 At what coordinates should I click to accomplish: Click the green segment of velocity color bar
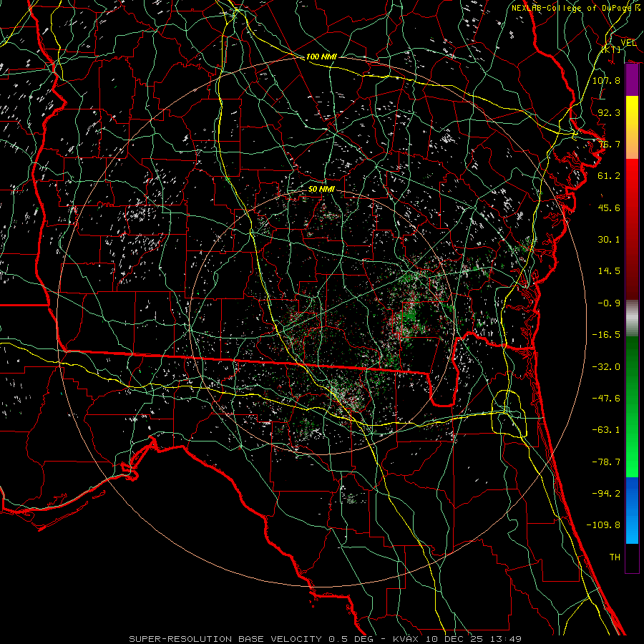coord(632,406)
